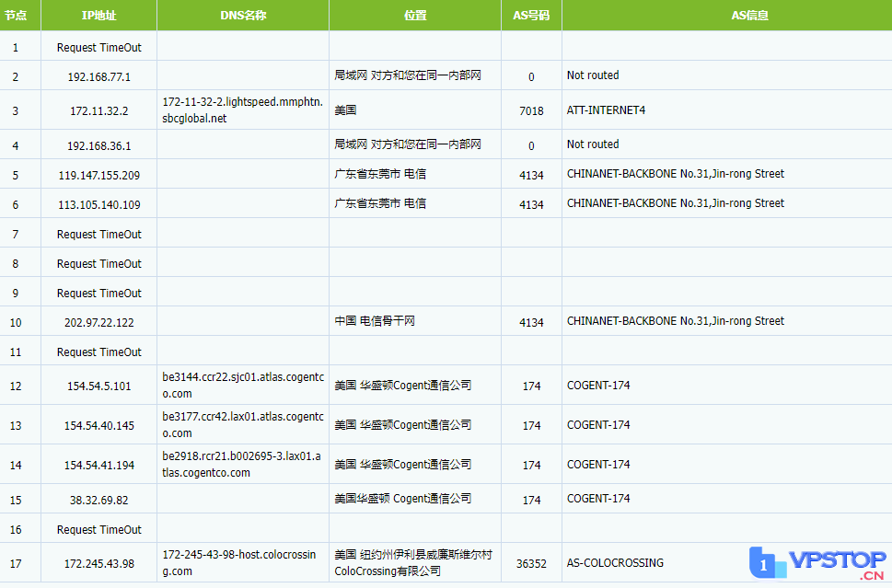Click 广东省东莞市 电信 location in row 6

click(380, 203)
